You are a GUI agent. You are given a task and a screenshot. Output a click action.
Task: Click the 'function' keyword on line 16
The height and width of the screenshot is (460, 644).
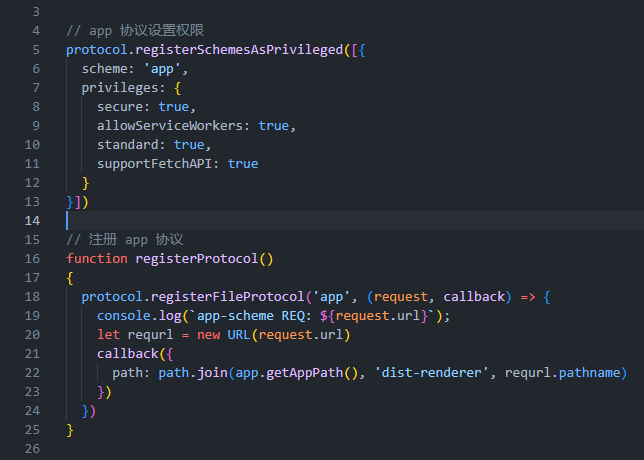(x=97, y=259)
